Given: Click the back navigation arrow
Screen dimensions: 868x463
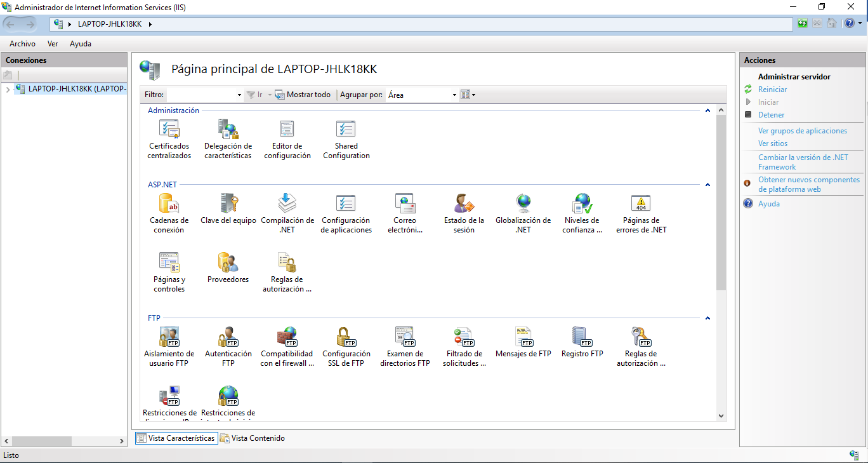Looking at the screenshot, I should [x=11, y=24].
